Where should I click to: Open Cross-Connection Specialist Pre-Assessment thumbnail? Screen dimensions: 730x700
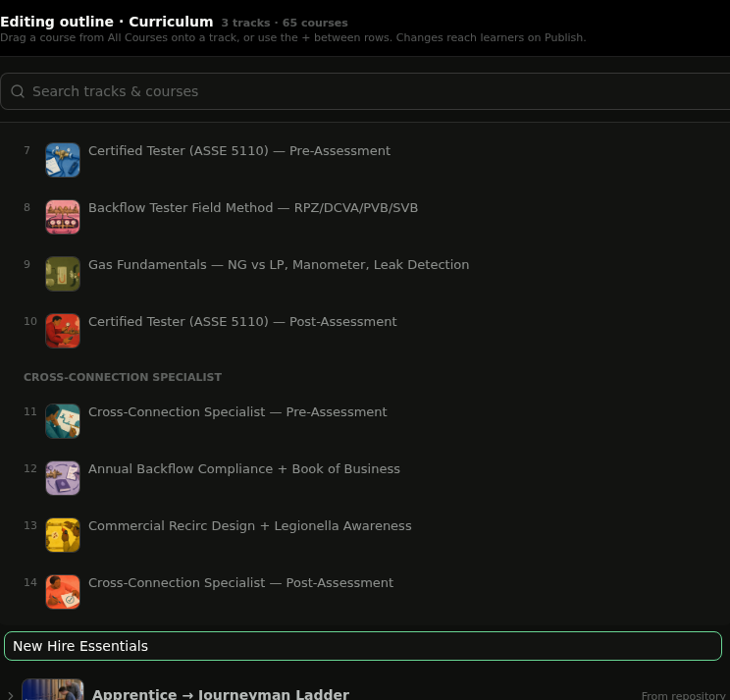click(x=63, y=421)
